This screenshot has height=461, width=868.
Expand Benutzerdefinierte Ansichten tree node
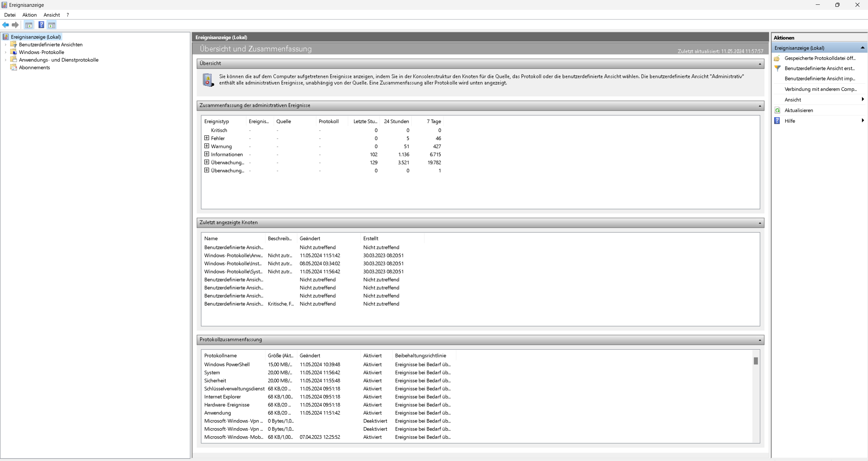[5, 44]
